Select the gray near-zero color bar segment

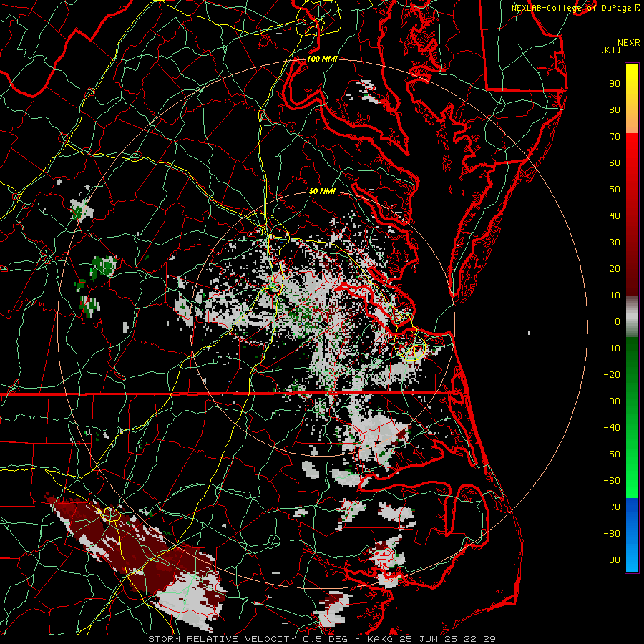[632, 317]
